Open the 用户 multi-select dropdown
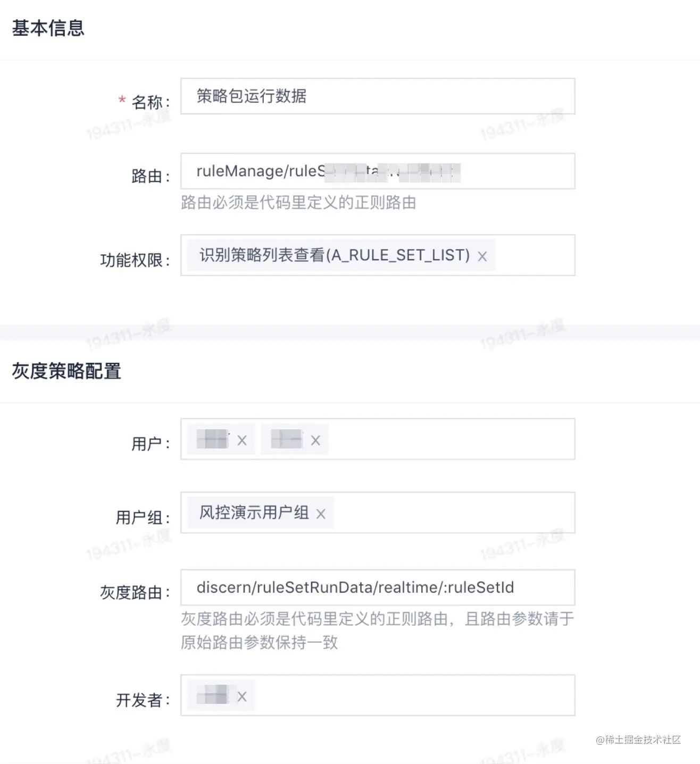This screenshot has width=700, height=764. (451, 439)
